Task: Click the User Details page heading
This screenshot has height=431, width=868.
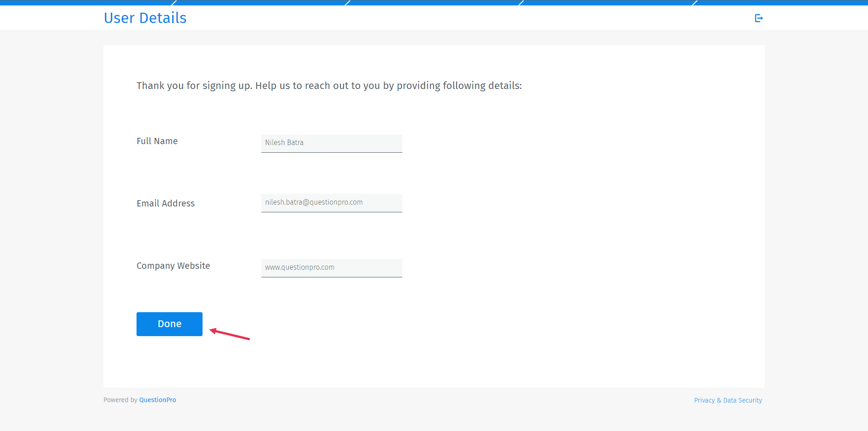Action: pyautogui.click(x=145, y=18)
